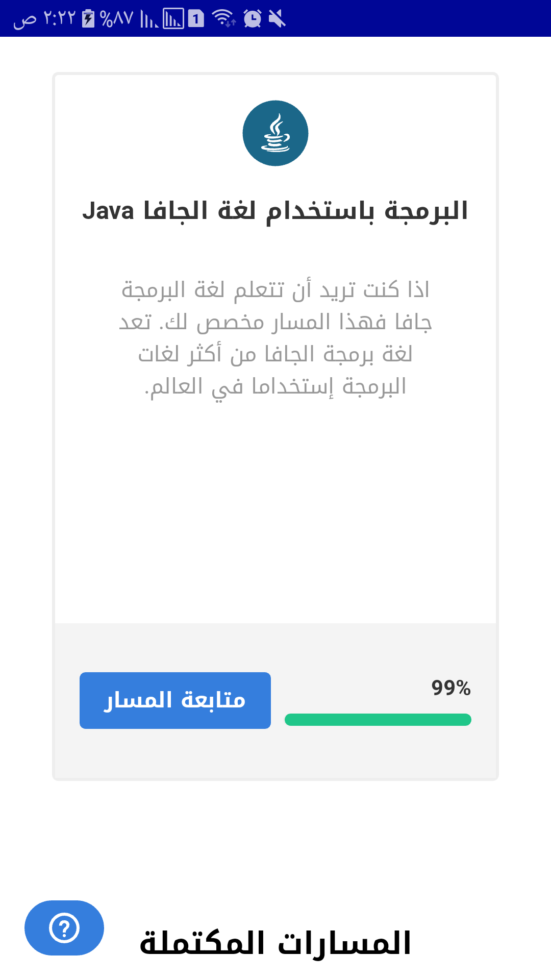The image size is (551, 980).
Task: Click the المسارات المكتملة section heading
Action: [x=275, y=943]
